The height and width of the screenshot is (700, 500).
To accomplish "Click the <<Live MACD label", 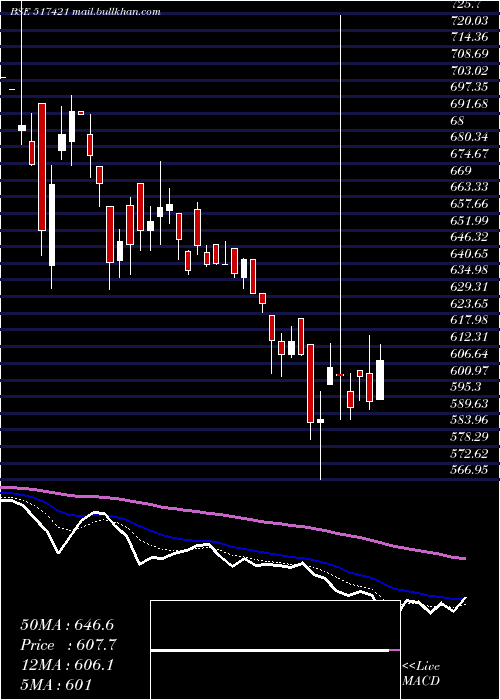I will pos(421,674).
